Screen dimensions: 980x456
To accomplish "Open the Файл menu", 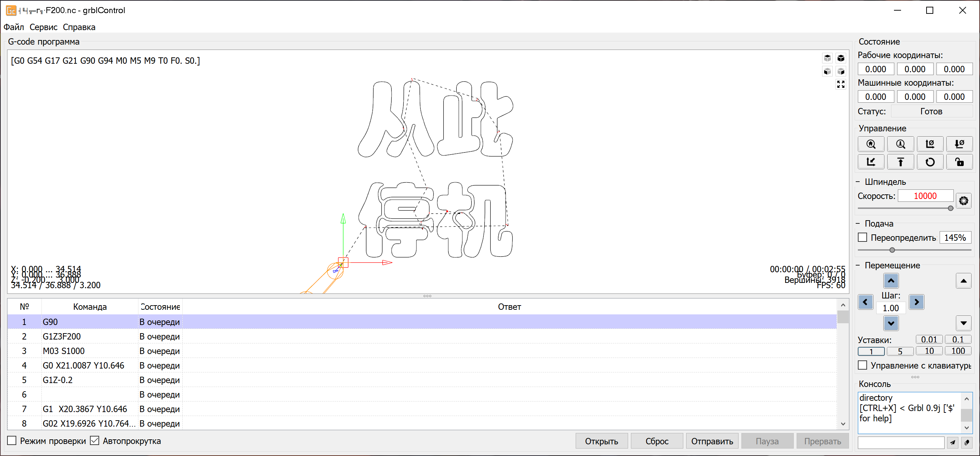I will tap(14, 27).
